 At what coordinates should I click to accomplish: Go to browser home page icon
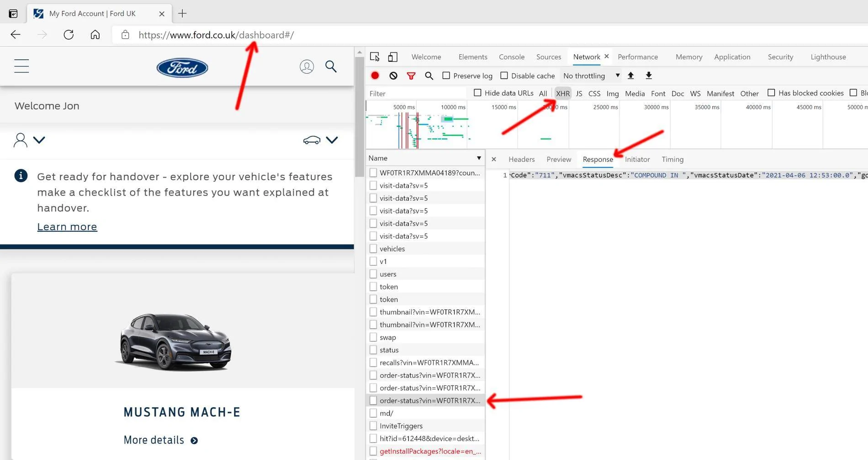click(95, 35)
